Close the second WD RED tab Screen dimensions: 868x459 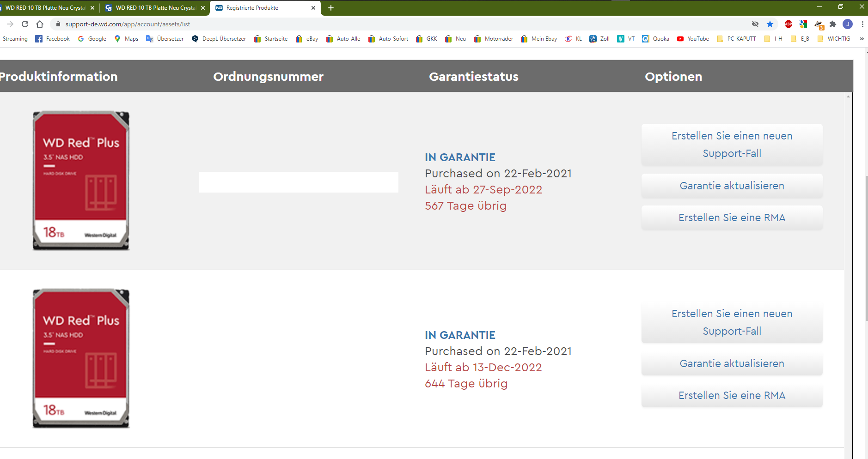203,8
